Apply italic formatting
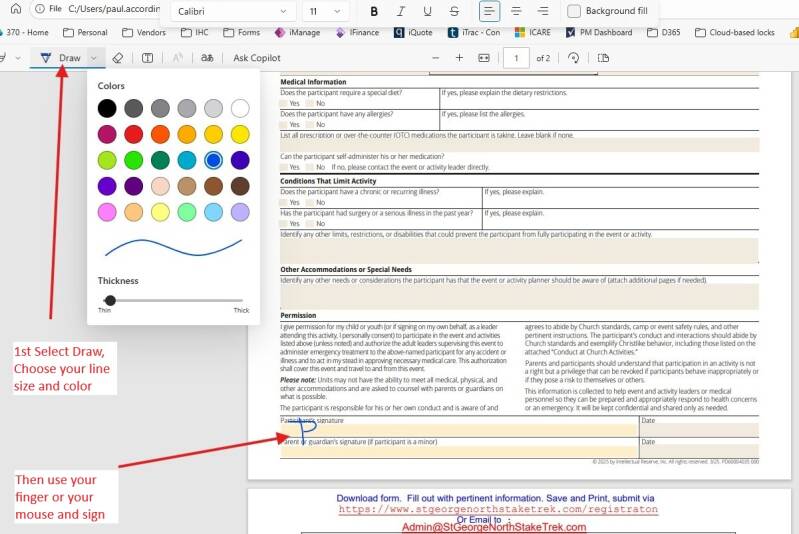This screenshot has height=534, width=799. click(401, 11)
